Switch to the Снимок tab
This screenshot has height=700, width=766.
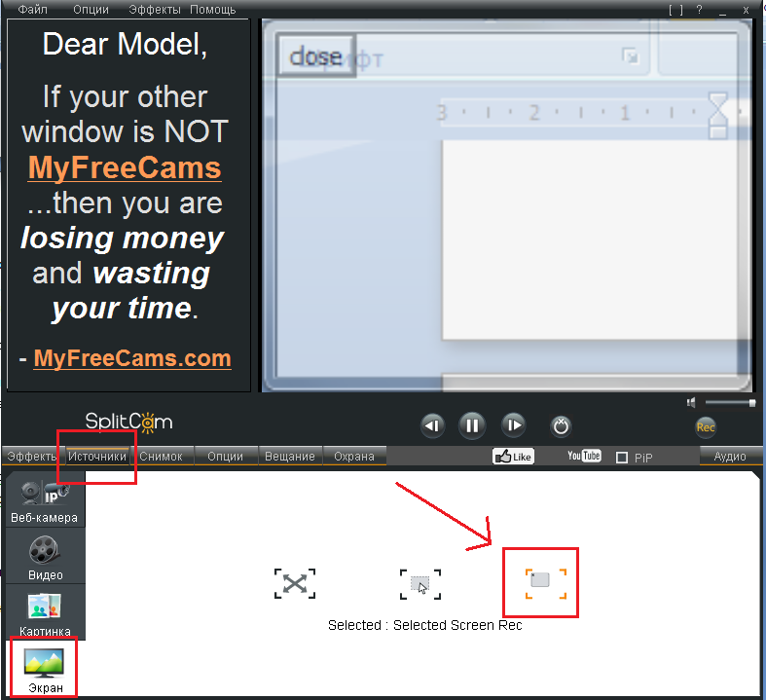pyautogui.click(x=162, y=457)
